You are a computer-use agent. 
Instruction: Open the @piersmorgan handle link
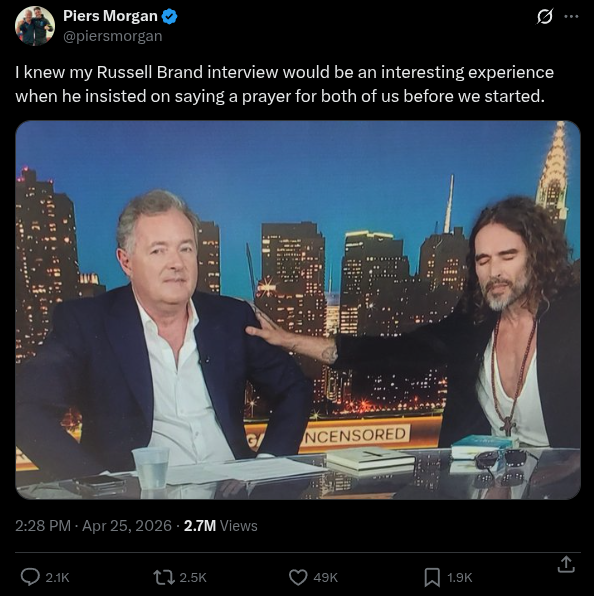[112, 36]
